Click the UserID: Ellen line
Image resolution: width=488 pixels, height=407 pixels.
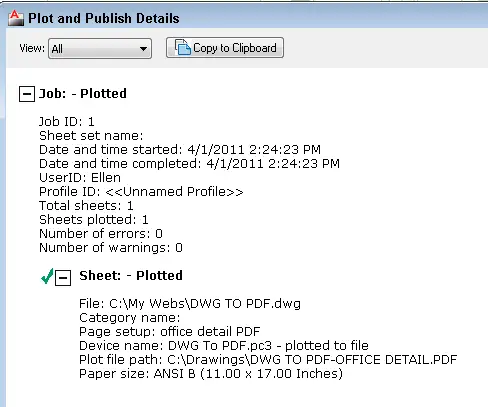(x=80, y=178)
